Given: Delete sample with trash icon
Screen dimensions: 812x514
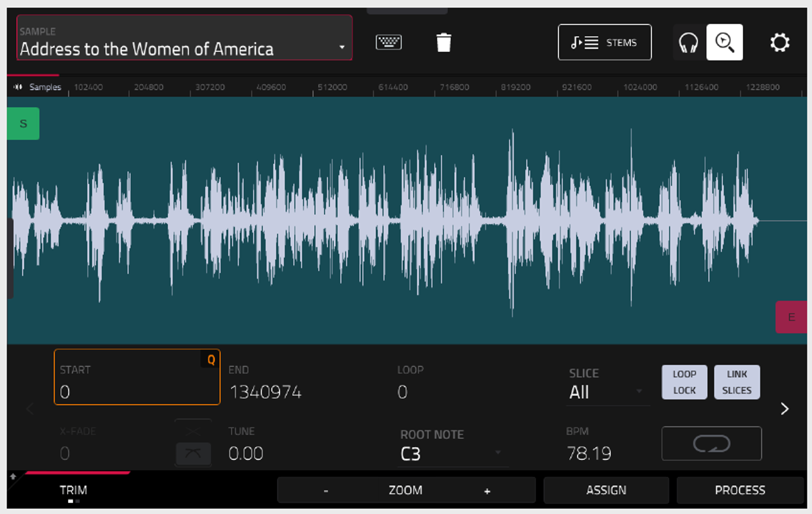Looking at the screenshot, I should pyautogui.click(x=443, y=42).
